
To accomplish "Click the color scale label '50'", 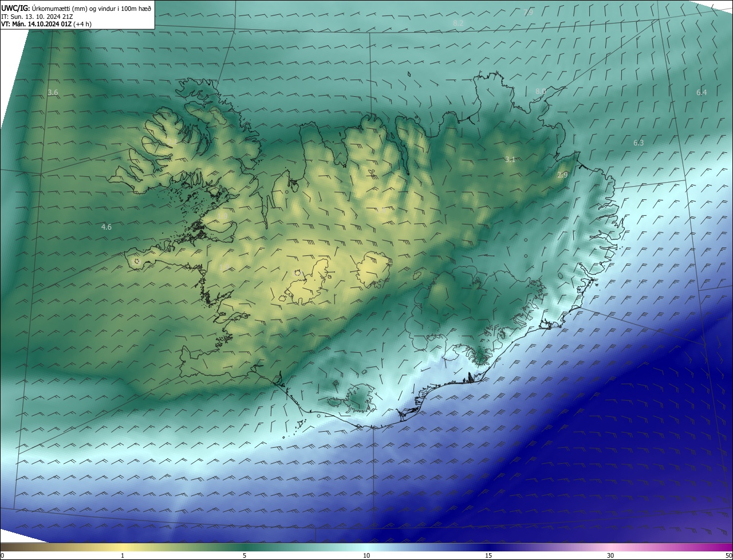I will point(728,555).
